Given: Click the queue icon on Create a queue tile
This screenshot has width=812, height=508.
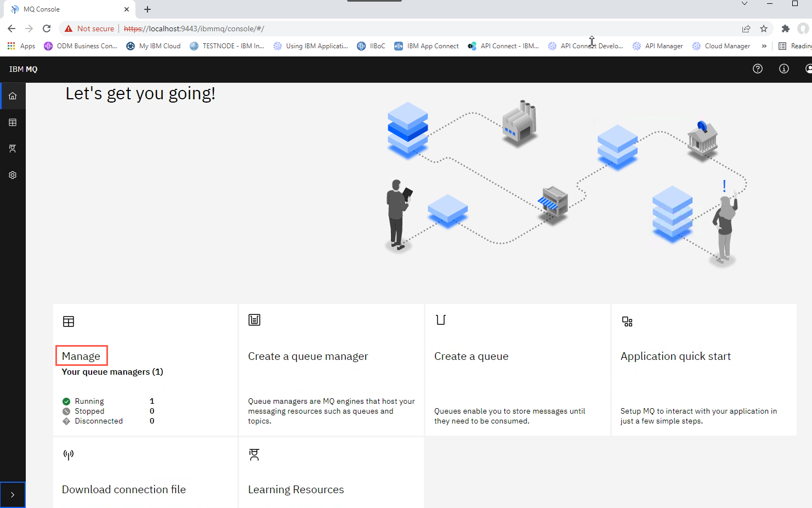Looking at the screenshot, I should tap(441, 320).
